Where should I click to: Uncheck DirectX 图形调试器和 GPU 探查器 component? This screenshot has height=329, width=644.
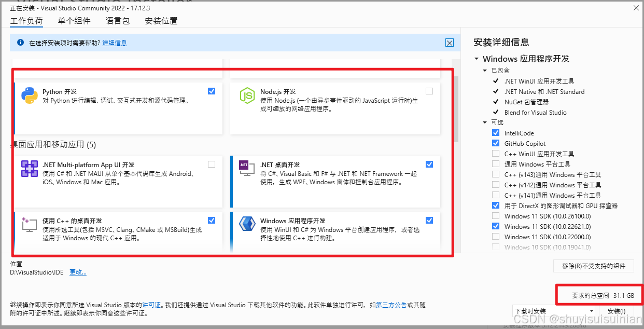(496, 205)
